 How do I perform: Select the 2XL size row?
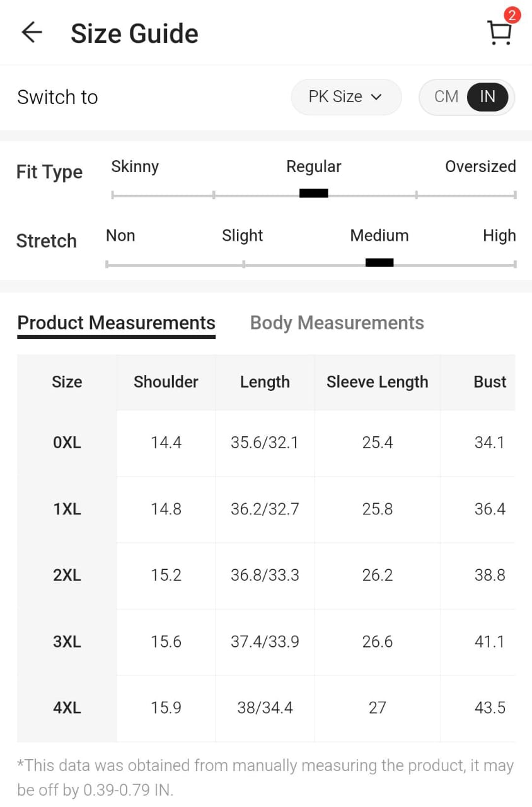coord(67,575)
